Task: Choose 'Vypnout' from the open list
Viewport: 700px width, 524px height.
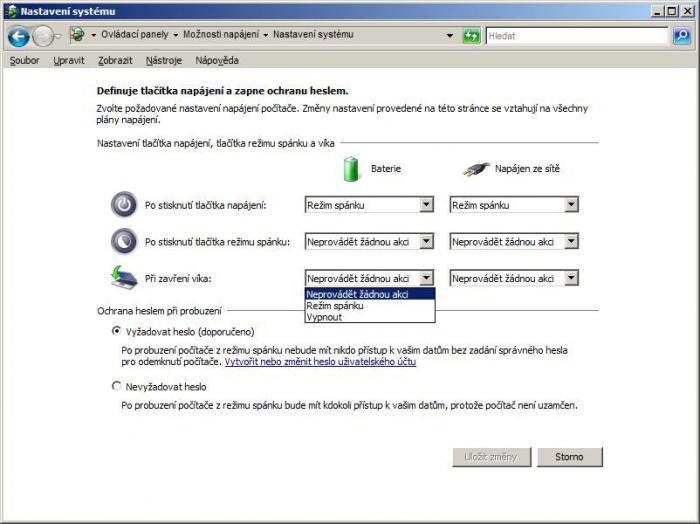Action: point(324,316)
